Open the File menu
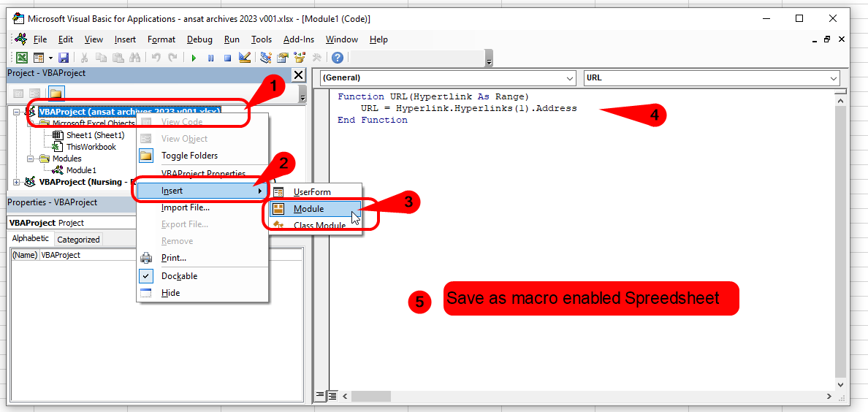 (40, 39)
